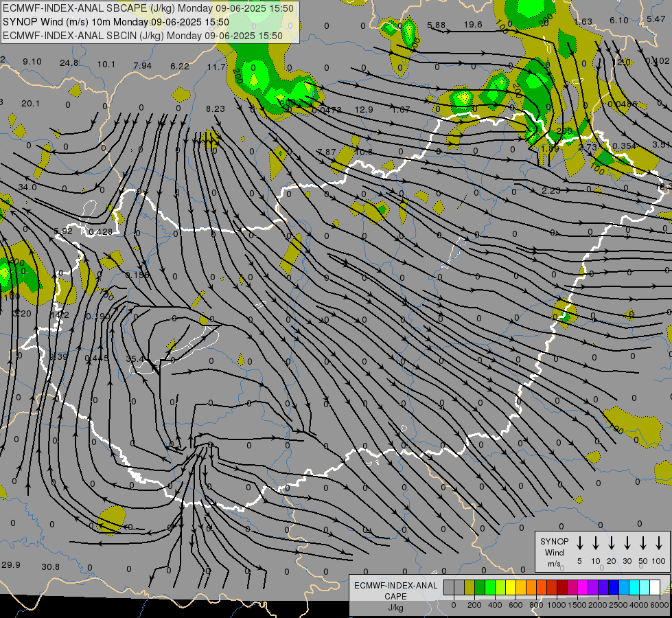This screenshot has width=672, height=618.
Task: Click the map value 20.1
Action: pyautogui.click(x=30, y=104)
